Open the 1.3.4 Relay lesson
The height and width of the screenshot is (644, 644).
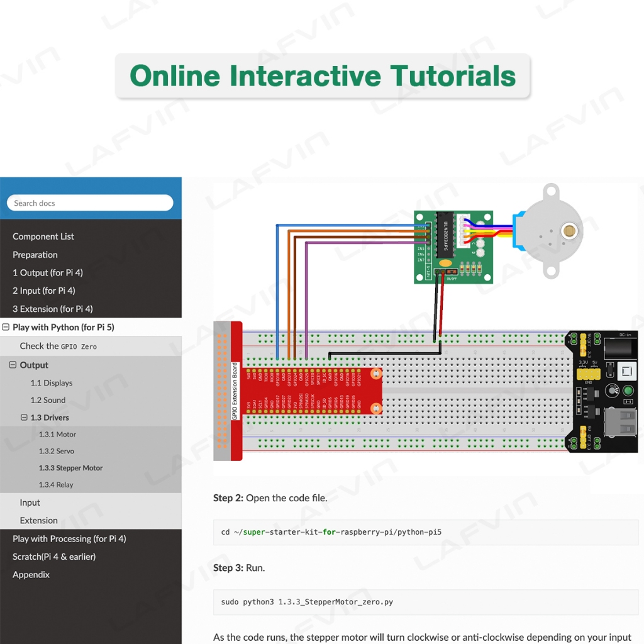coord(56,485)
